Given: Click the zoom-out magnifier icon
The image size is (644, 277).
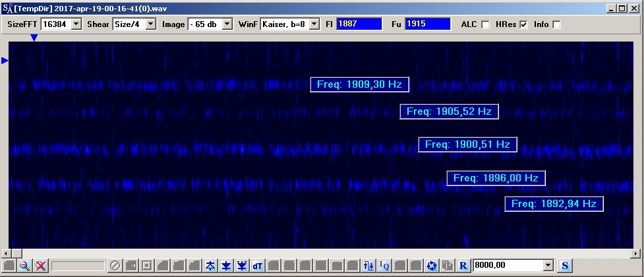Looking at the screenshot, I should click(24, 266).
